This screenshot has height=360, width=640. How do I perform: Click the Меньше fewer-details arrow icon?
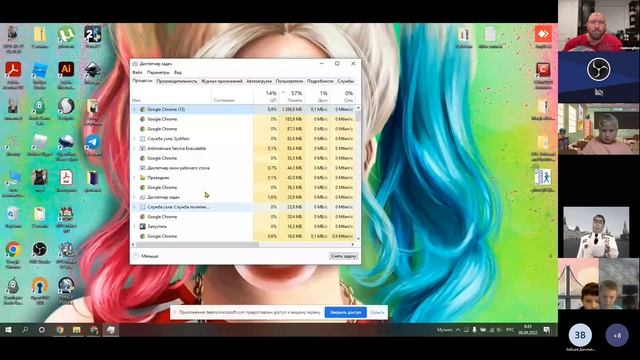pos(136,256)
